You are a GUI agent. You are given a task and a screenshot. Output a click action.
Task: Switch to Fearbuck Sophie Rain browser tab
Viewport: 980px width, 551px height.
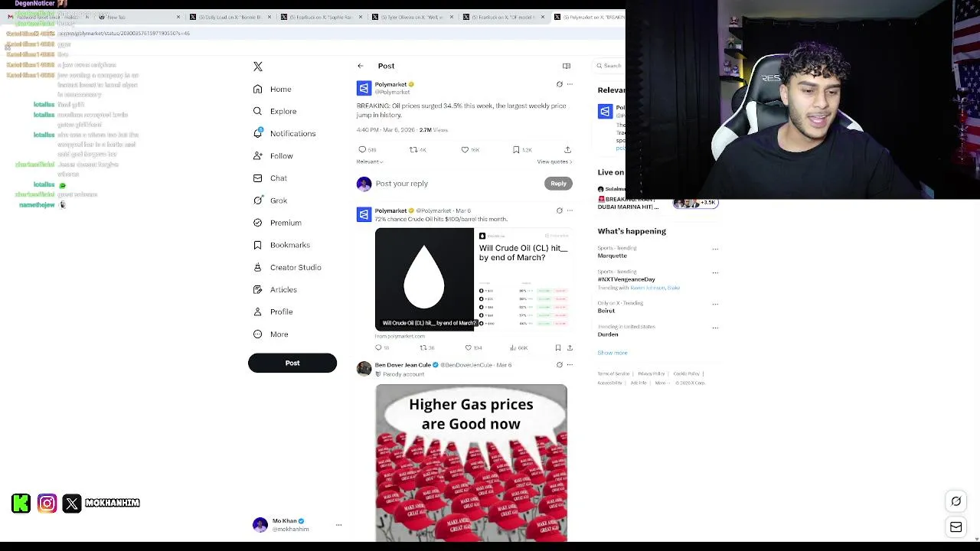coord(321,17)
